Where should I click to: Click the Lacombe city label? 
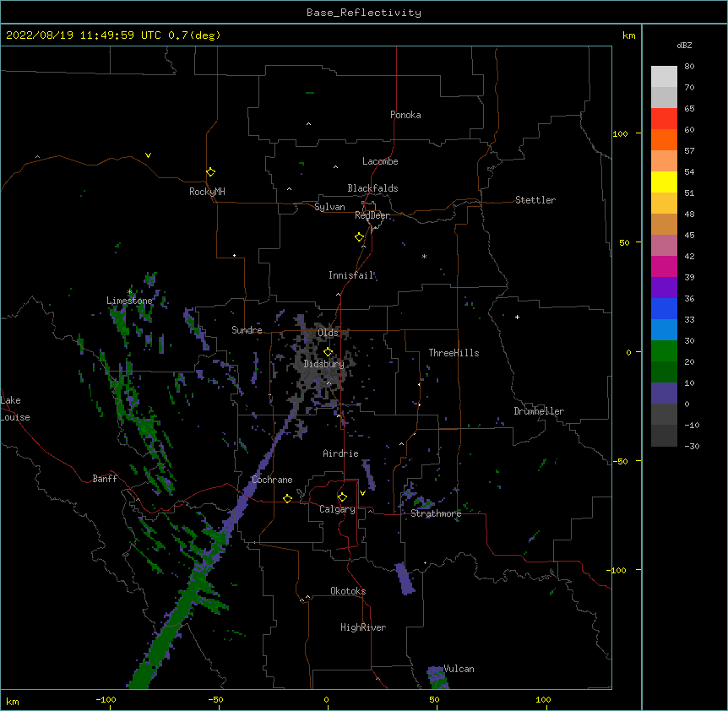point(380,161)
